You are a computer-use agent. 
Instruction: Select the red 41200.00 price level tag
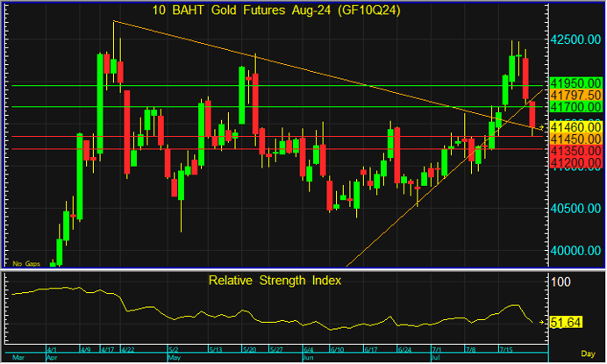pyautogui.click(x=572, y=163)
